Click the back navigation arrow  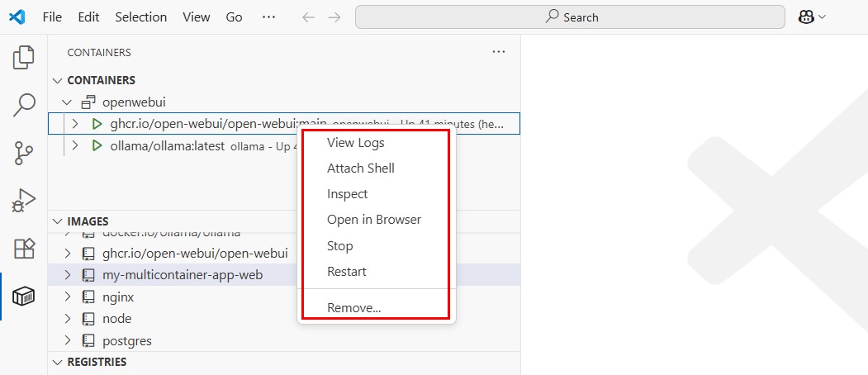308,17
